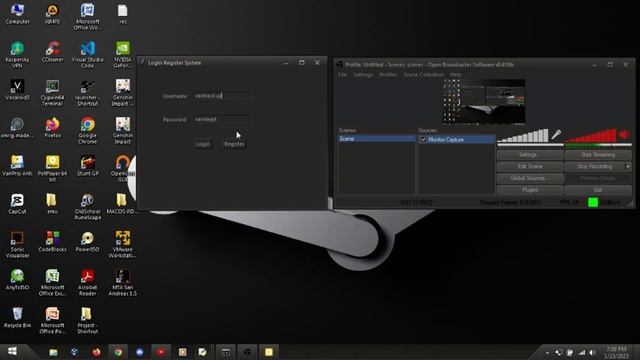Screen dimensions: 640x360
Task: Launch Vocaloid5 desktop icon
Action: [17, 90]
